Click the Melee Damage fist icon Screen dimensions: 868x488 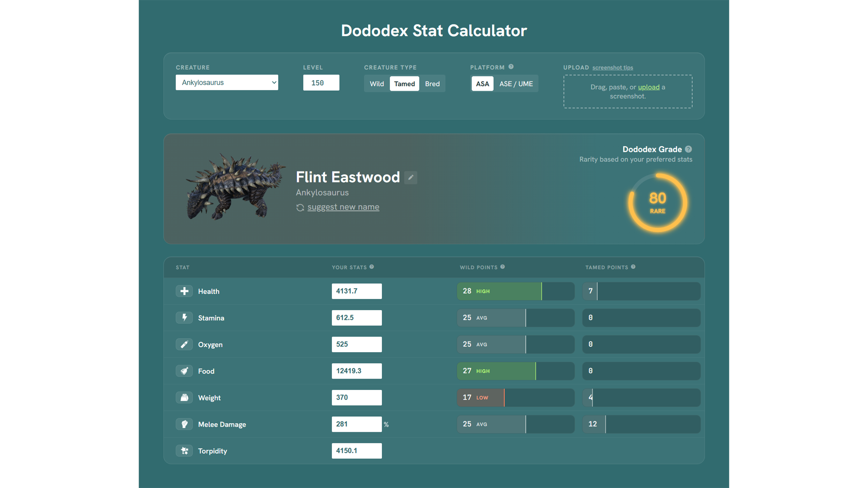click(x=184, y=424)
